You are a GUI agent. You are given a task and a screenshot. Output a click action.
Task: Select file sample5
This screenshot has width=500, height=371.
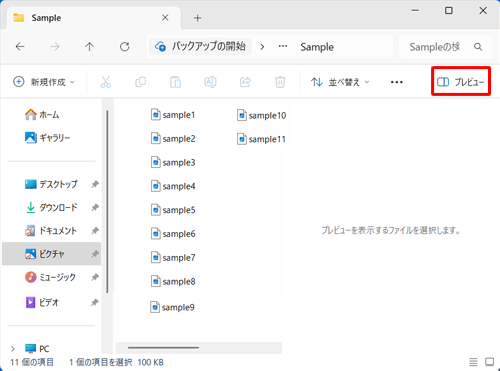tap(173, 210)
